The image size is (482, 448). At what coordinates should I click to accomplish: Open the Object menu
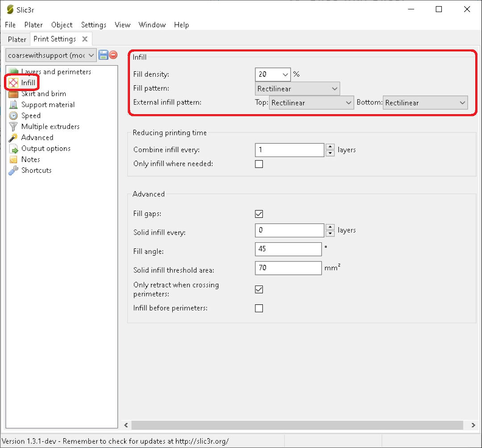[x=62, y=25]
